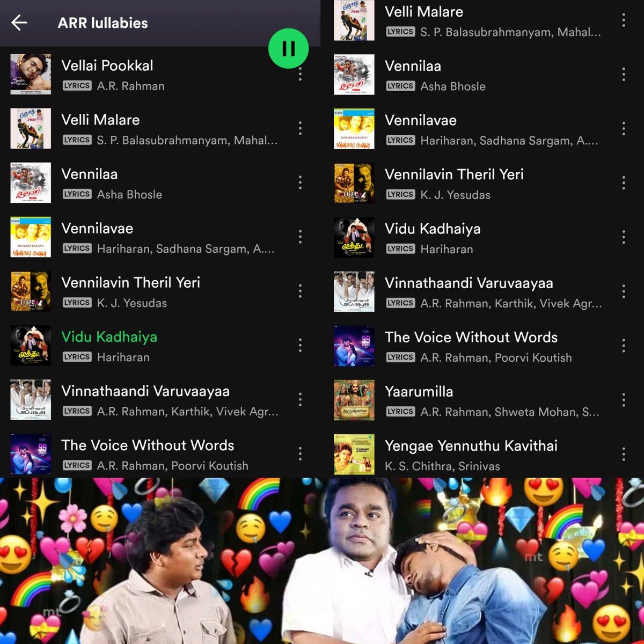Click Hariharan under the green Vidu Kadhaiya
Viewport: 644px width, 644px height.
pyautogui.click(x=123, y=357)
